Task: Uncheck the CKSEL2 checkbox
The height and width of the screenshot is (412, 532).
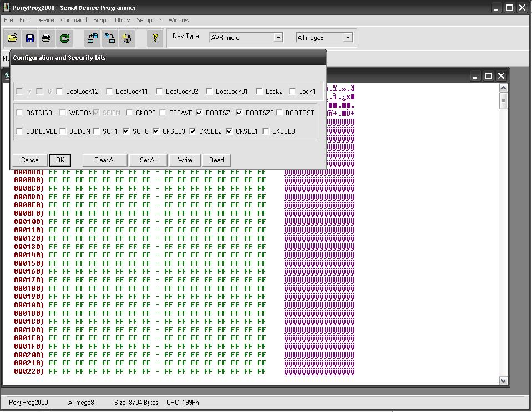Action: (192, 131)
